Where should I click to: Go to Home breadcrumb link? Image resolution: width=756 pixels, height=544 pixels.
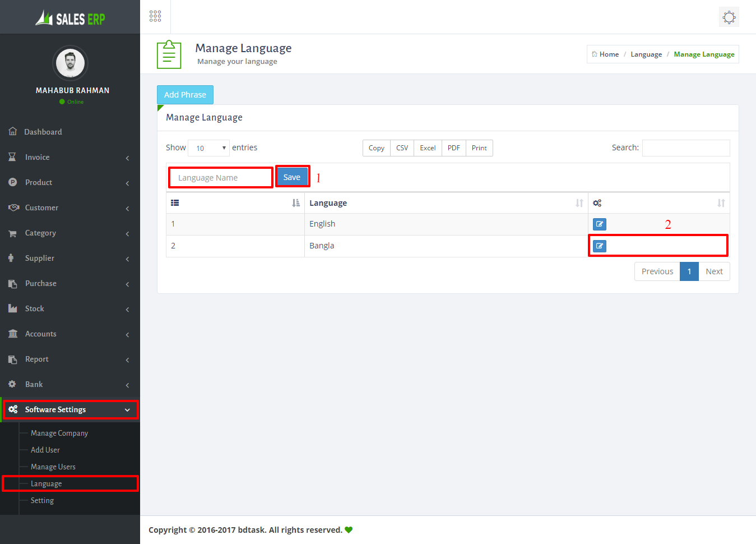(x=609, y=54)
